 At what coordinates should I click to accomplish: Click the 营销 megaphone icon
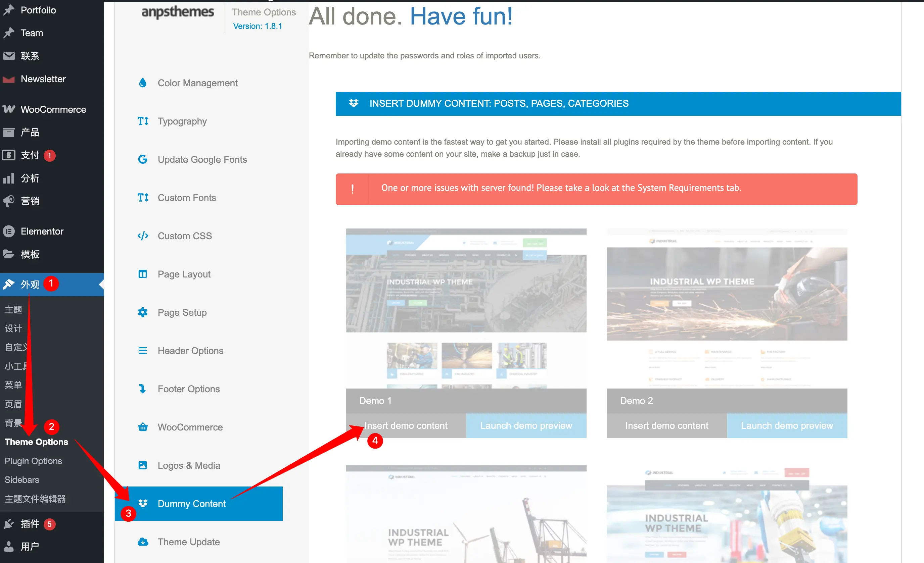tap(9, 201)
